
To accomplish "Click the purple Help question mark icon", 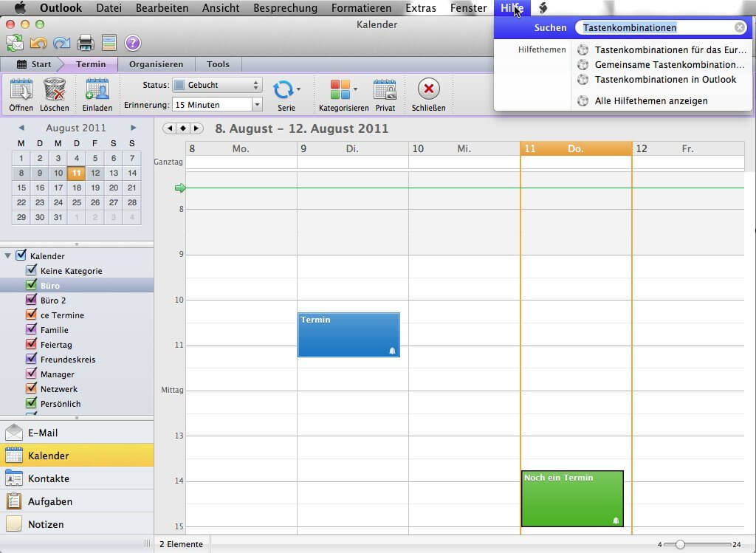I will click(133, 43).
